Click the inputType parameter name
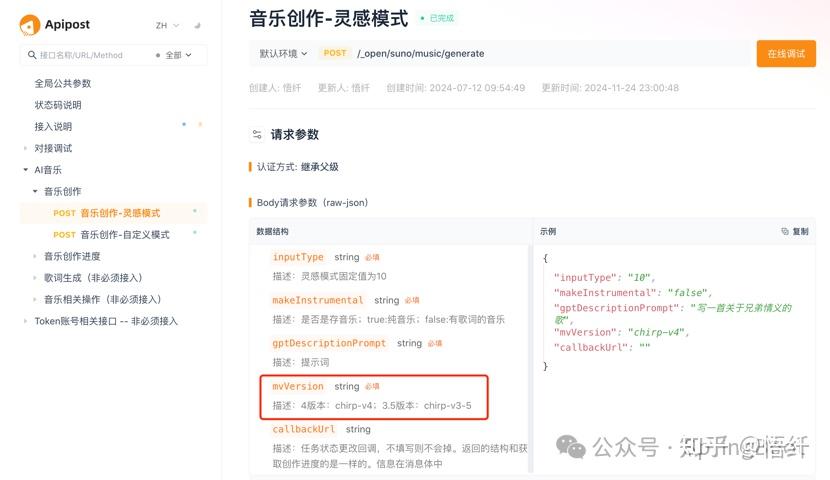The image size is (830, 480). 298,257
